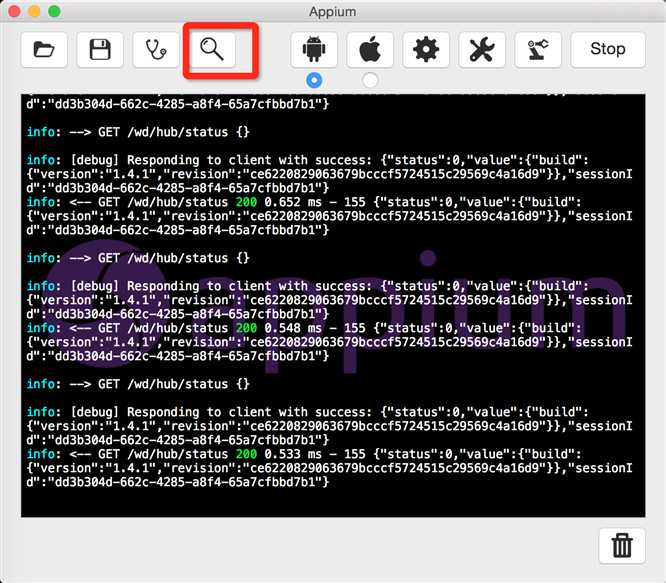Open a saved configuration with folder icon
Viewport: 666px width, 583px height.
pos(44,50)
